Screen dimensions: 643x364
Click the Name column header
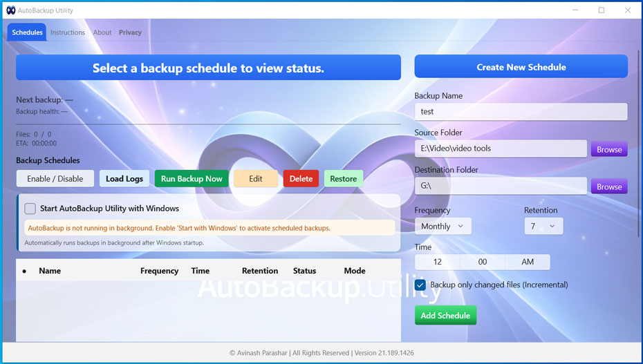50,271
